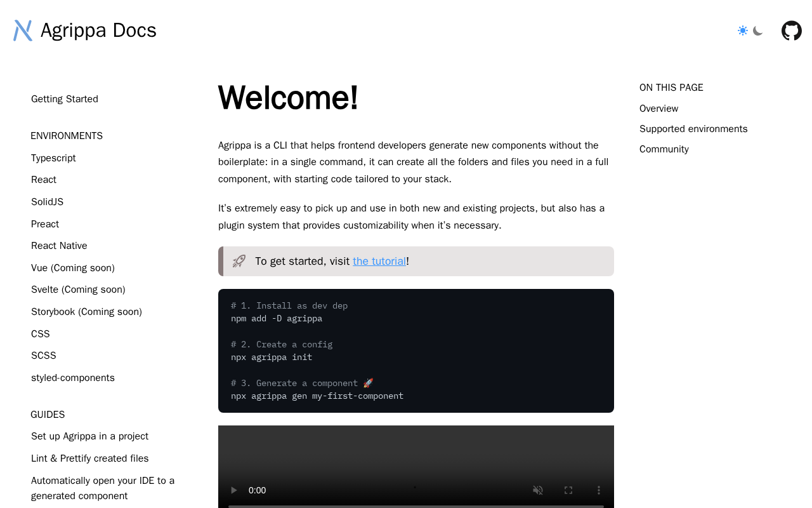
Task: Open the SCSS page
Action: coord(44,356)
